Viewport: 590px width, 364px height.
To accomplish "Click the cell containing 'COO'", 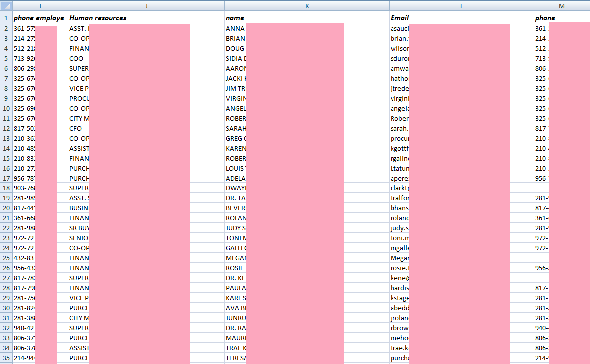I will click(77, 58).
